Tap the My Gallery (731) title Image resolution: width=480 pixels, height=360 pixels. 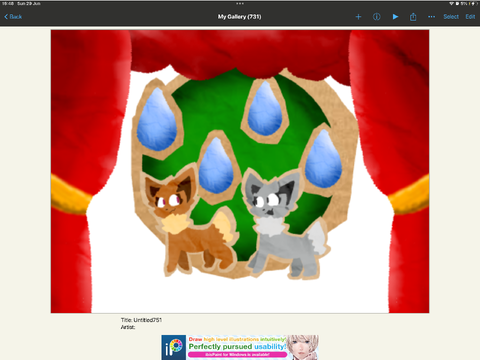240,17
